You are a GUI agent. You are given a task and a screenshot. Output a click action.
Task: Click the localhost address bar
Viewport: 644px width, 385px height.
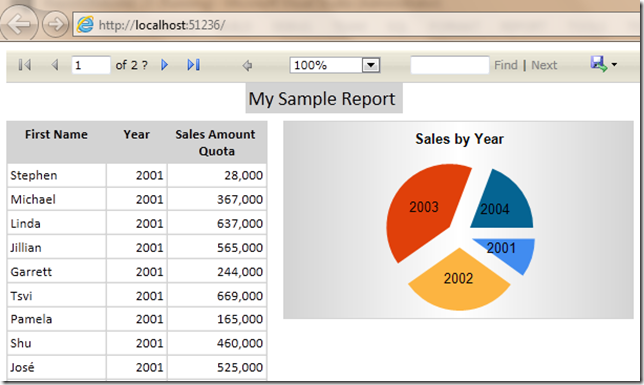355,25
